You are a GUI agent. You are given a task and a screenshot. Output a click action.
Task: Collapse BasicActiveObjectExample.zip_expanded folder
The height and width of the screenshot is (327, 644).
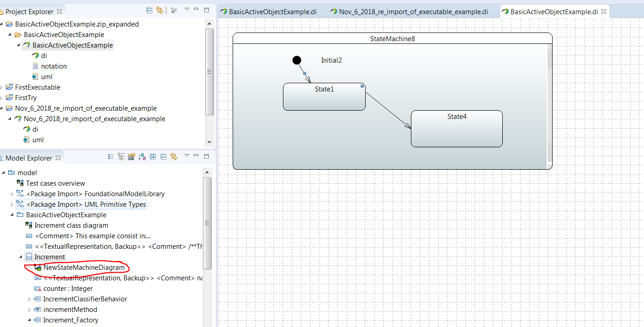click(1, 24)
